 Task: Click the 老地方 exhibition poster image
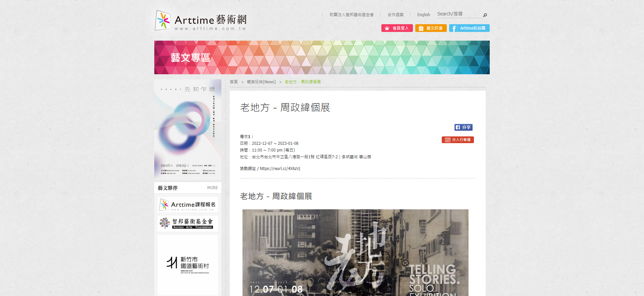point(355,253)
